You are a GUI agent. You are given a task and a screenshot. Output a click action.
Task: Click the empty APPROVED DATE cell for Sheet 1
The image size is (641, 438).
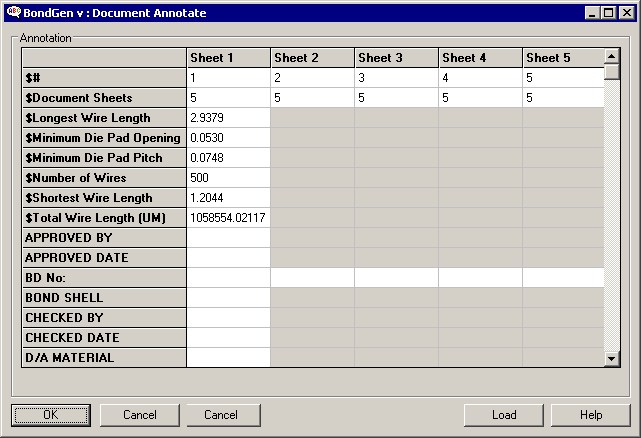tap(229, 258)
